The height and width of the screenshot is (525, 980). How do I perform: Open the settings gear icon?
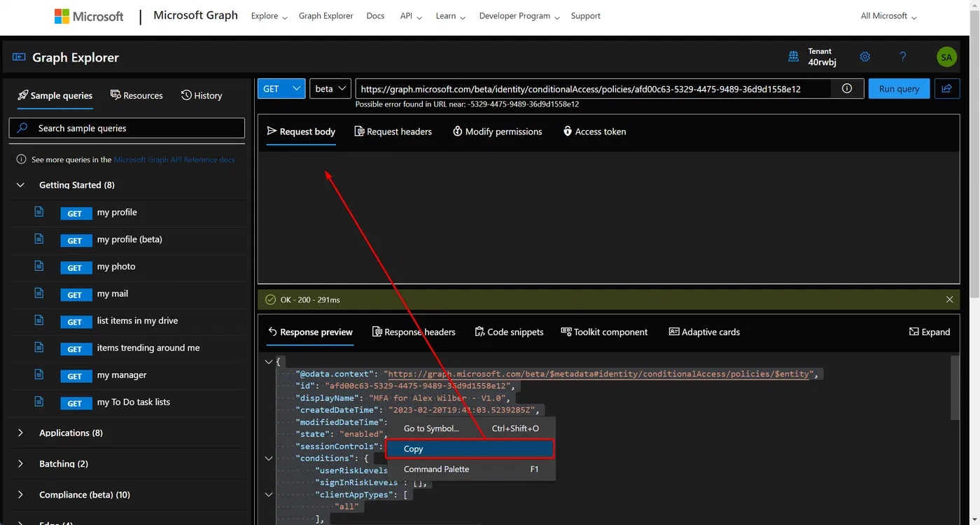(x=865, y=57)
